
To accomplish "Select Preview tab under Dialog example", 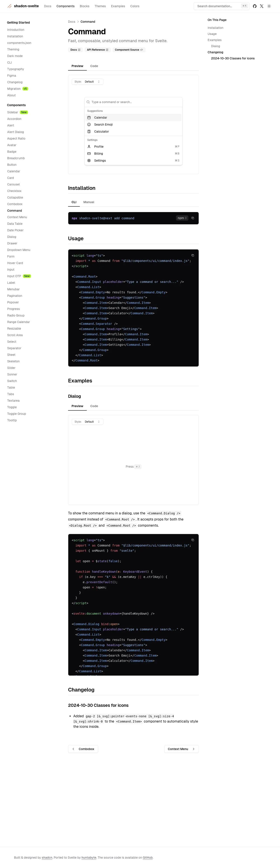I will coord(77,406).
